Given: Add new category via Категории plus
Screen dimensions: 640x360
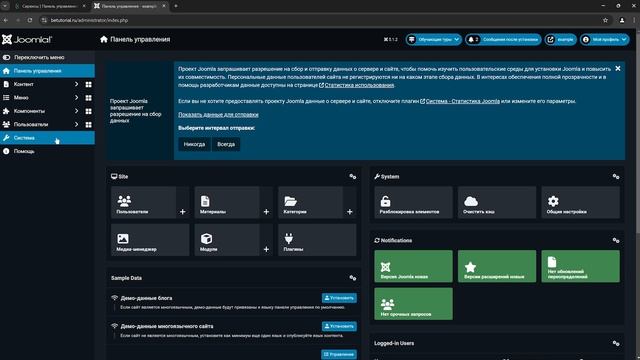Looking at the screenshot, I should [x=349, y=211].
